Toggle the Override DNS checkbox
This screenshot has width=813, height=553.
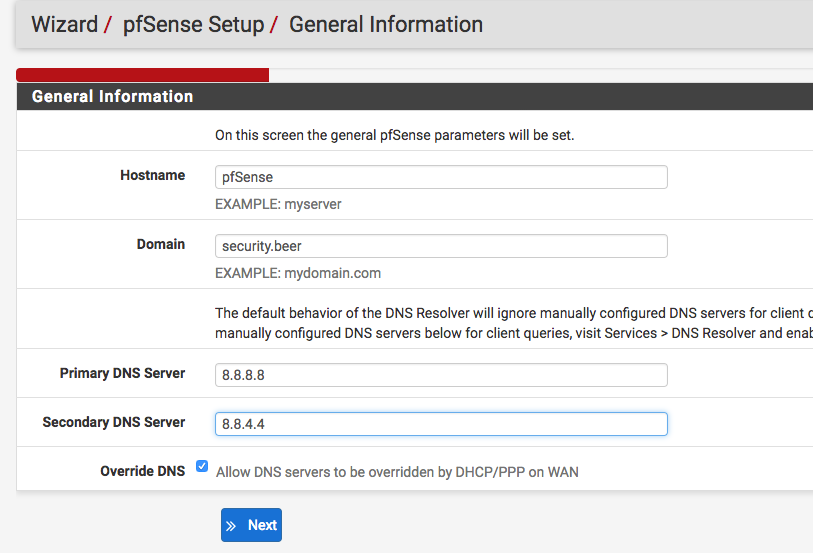202,466
